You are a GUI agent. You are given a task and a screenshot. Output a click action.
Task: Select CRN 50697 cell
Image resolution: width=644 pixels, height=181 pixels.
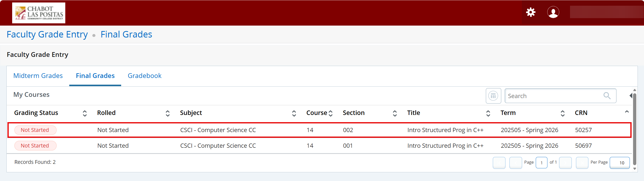click(583, 145)
